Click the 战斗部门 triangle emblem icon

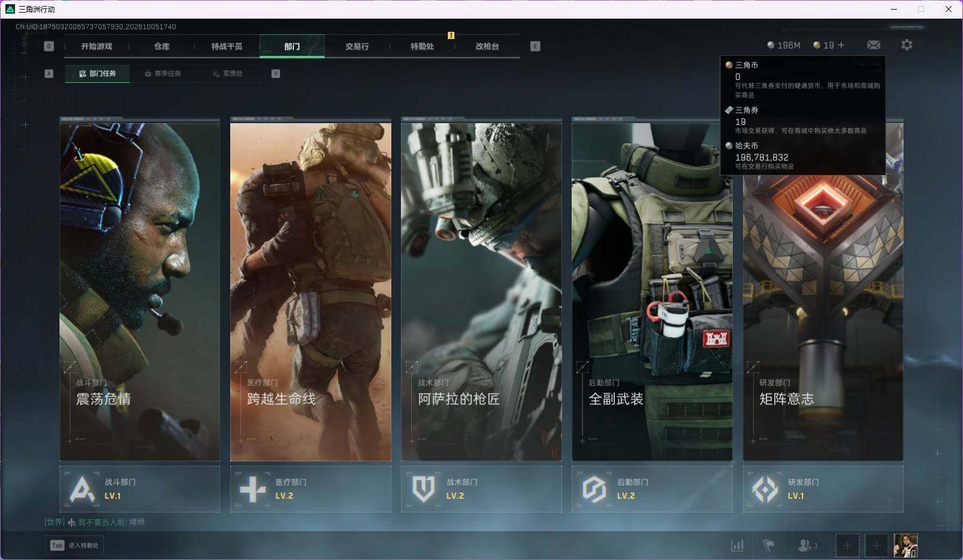tap(82, 489)
